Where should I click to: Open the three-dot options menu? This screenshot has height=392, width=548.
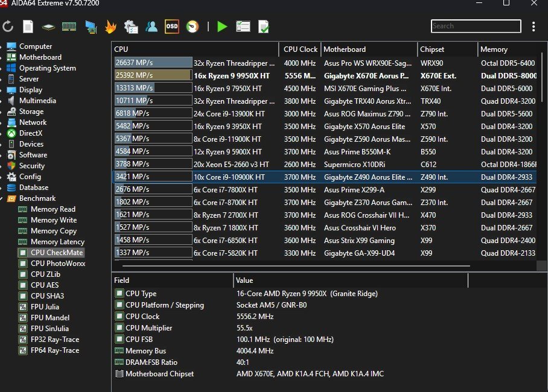(x=534, y=27)
